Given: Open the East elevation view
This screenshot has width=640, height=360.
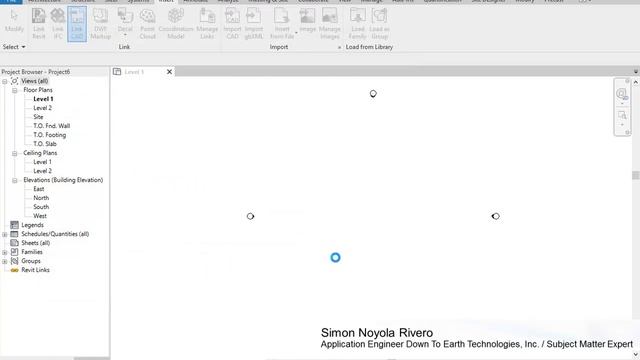Looking at the screenshot, I should coord(39,189).
